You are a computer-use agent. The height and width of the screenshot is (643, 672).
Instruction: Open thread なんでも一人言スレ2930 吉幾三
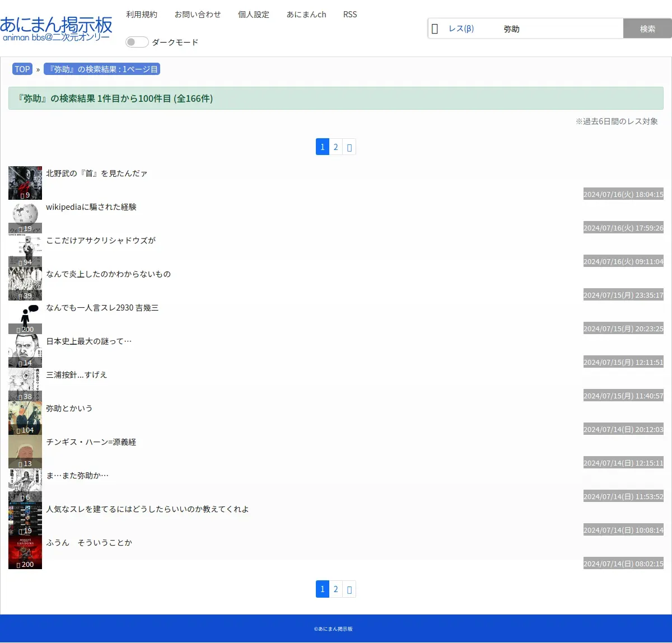(x=102, y=308)
